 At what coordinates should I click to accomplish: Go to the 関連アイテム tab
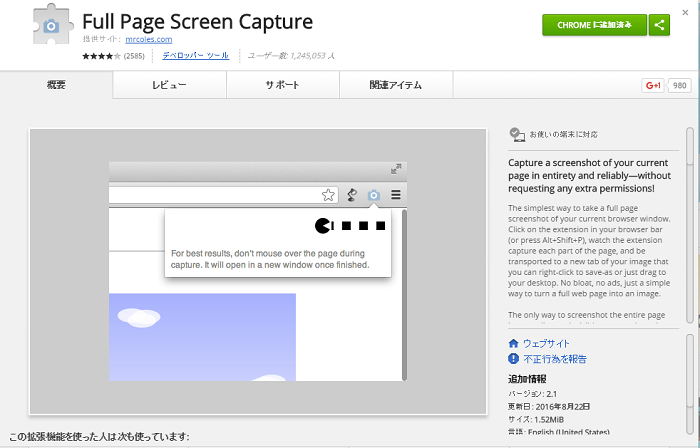396,85
